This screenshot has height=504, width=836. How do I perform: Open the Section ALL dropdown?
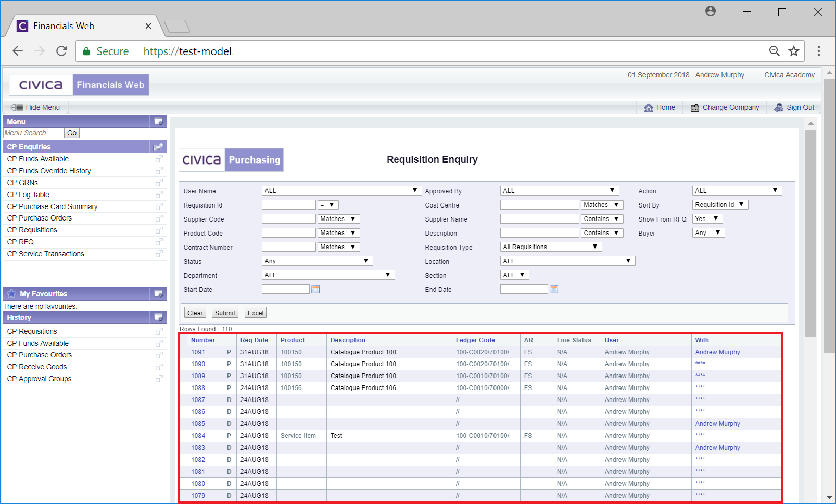click(x=515, y=275)
